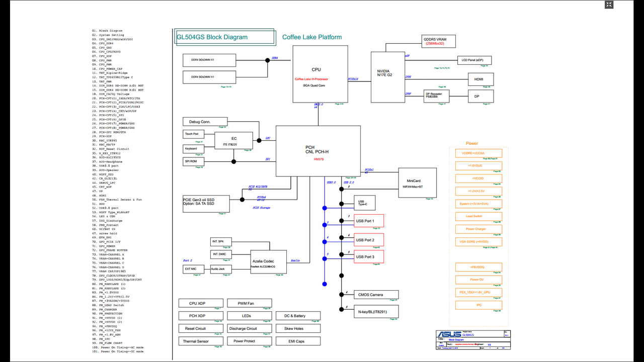
Task: Click the SPI ROM block
Action: pyautogui.click(x=193, y=161)
